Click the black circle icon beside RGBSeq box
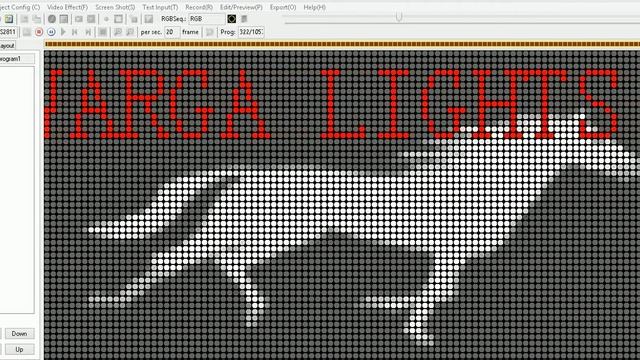The height and width of the screenshot is (360, 640). pos(231,19)
